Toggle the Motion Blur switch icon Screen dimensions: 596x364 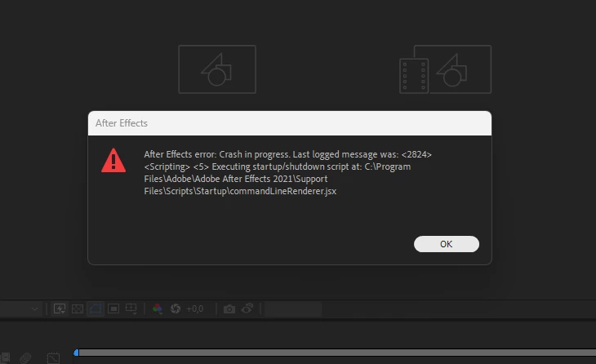[x=25, y=358]
